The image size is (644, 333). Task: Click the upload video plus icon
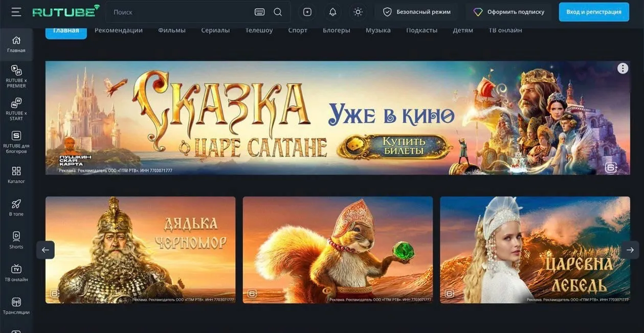pos(307,12)
